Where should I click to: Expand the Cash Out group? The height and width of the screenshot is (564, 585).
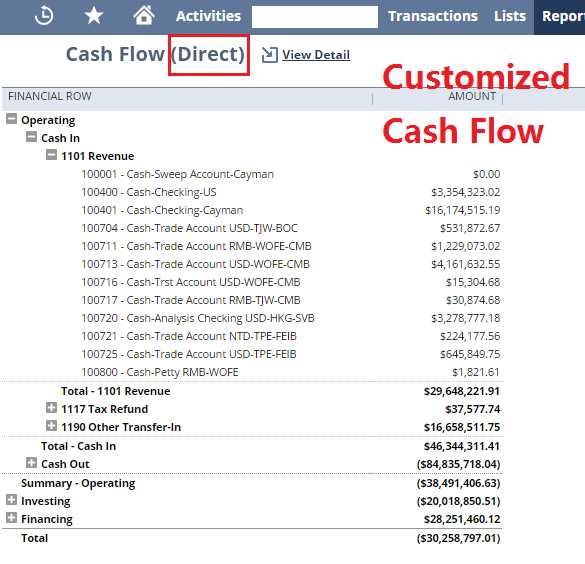[x=31, y=463]
